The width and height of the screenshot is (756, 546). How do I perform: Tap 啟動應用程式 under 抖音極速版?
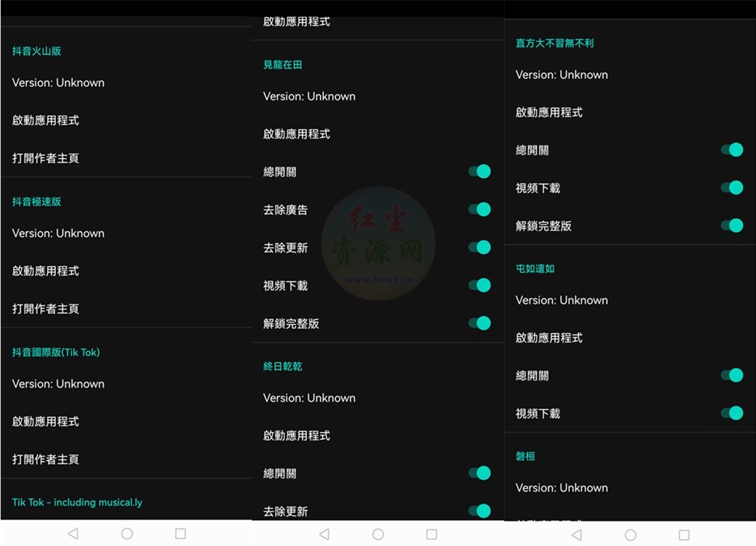pyautogui.click(x=45, y=271)
